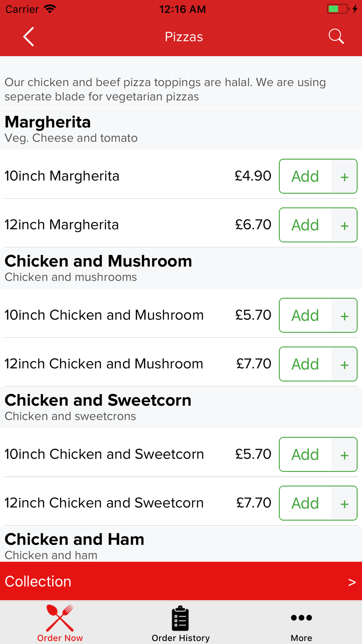Tap the battery status indicator
Viewport: 362px width, 644px height.
coord(338,9)
